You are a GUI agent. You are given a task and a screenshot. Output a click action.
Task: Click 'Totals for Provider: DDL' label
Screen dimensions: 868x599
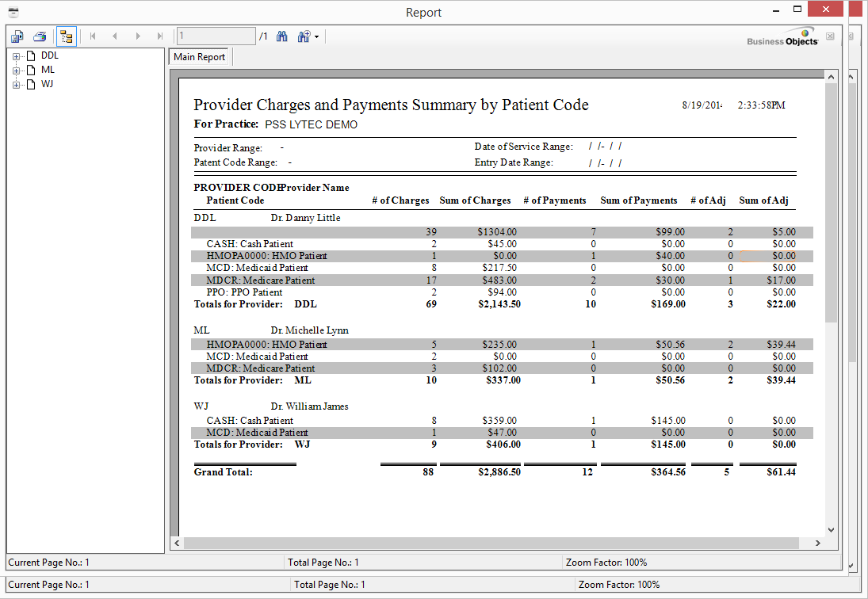tap(255, 304)
